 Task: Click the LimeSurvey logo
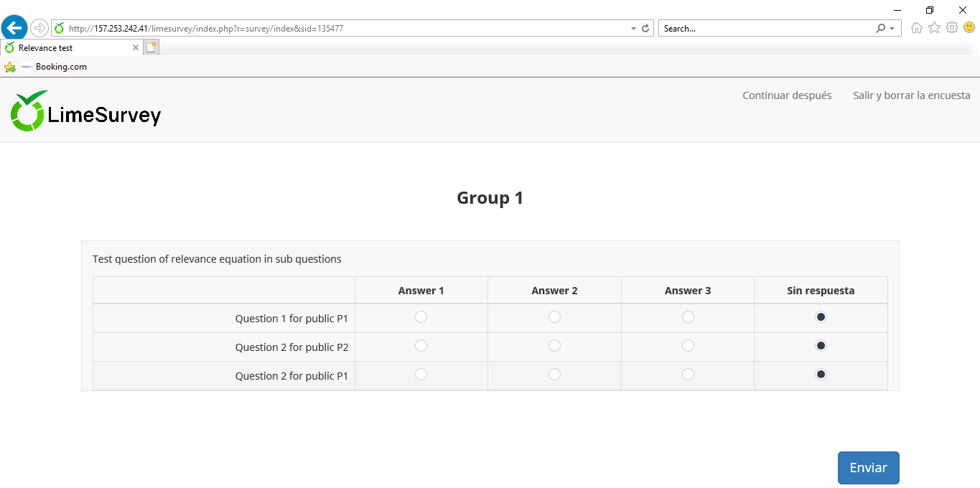tap(86, 111)
